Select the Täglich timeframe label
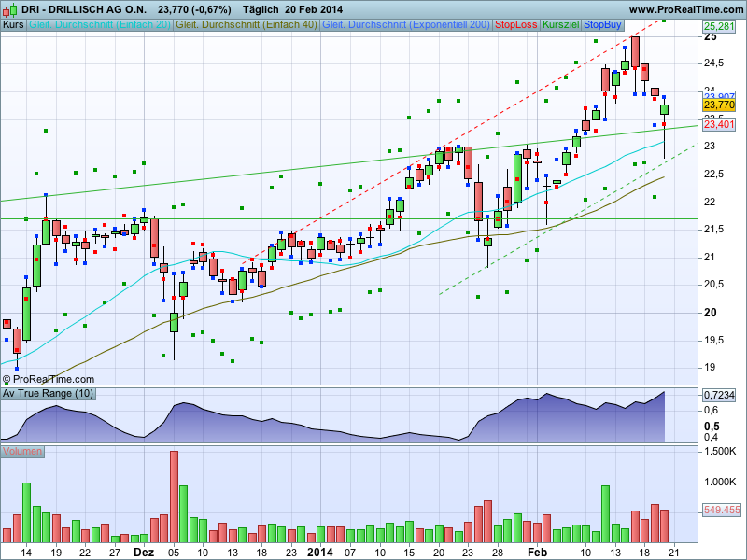Viewport: 747px width, 560px height. tap(261, 9)
